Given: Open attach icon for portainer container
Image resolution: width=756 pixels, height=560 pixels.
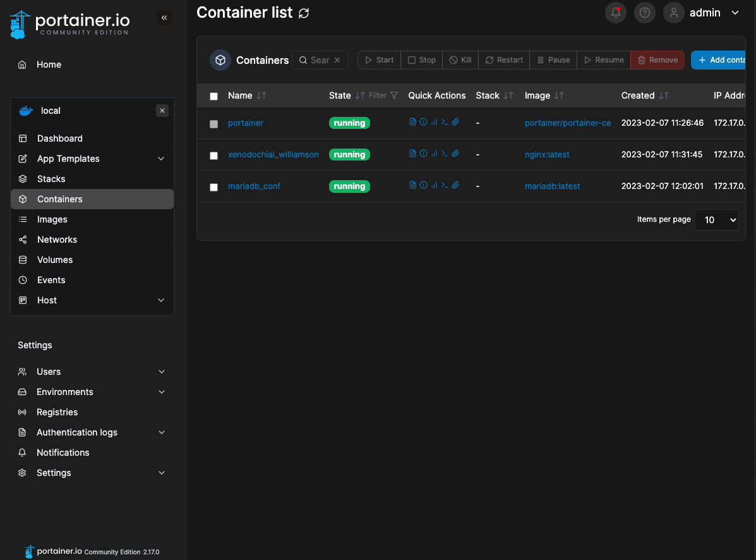Looking at the screenshot, I should 455,121.
